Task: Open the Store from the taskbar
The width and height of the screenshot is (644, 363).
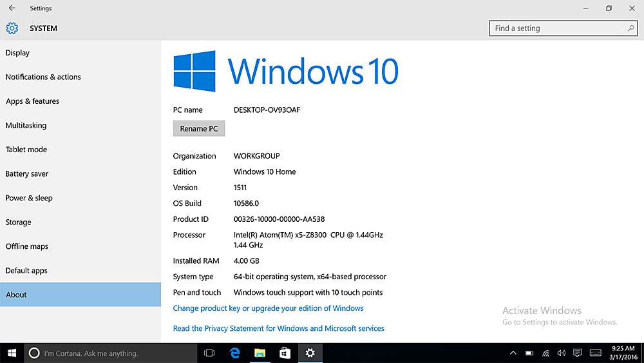Action: [x=285, y=353]
